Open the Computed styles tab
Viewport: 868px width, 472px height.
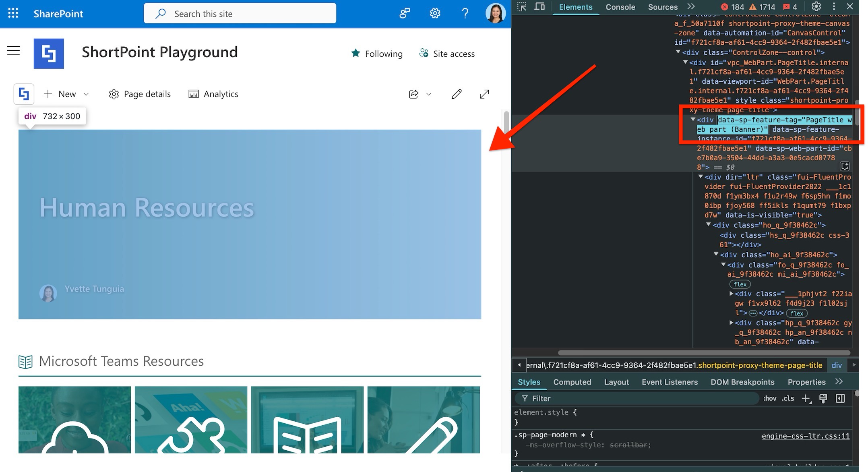click(x=572, y=382)
